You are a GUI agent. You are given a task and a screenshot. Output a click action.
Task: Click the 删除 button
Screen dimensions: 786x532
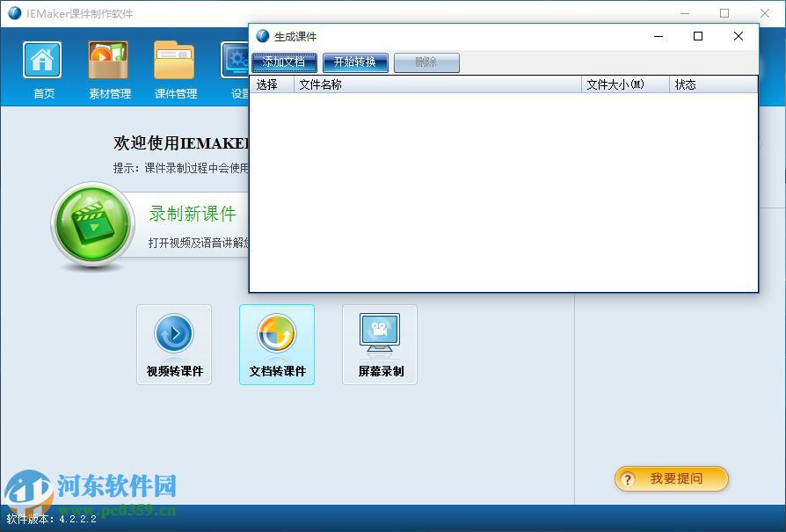click(426, 62)
